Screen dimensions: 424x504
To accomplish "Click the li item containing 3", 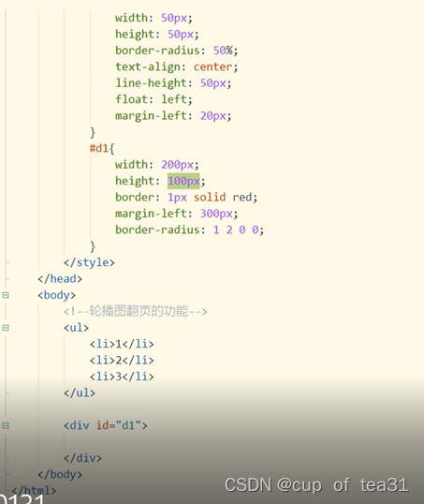I will (x=122, y=377).
